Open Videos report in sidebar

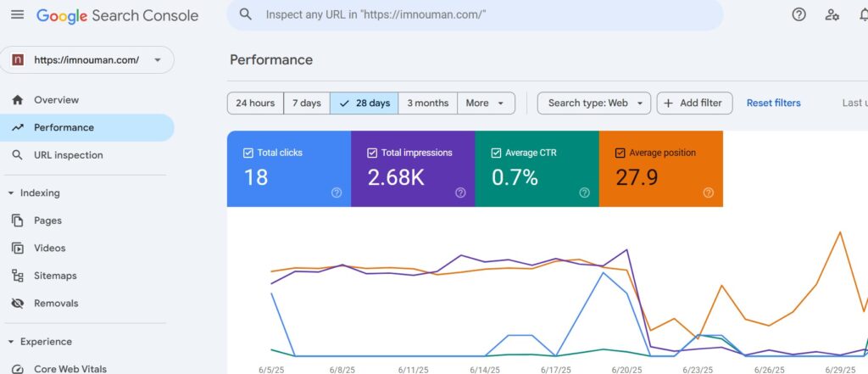tap(87, 248)
